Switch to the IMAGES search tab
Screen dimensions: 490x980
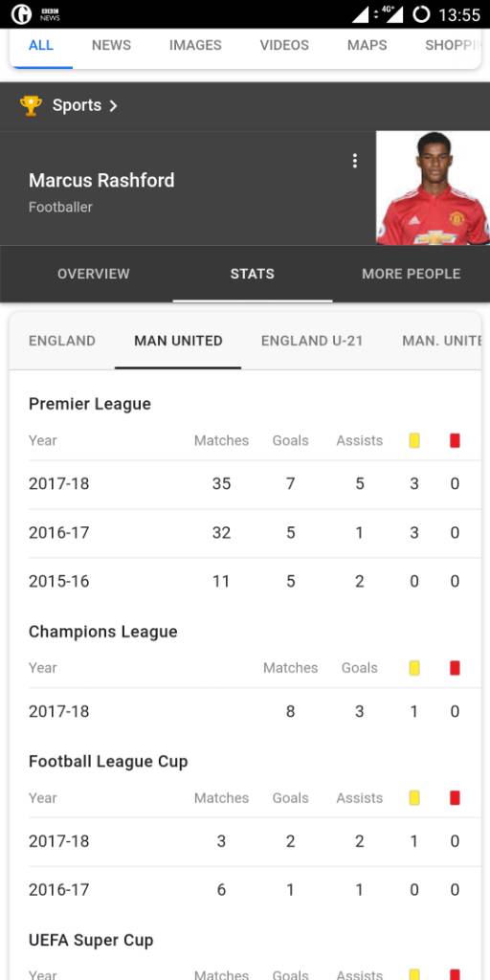[x=195, y=45]
